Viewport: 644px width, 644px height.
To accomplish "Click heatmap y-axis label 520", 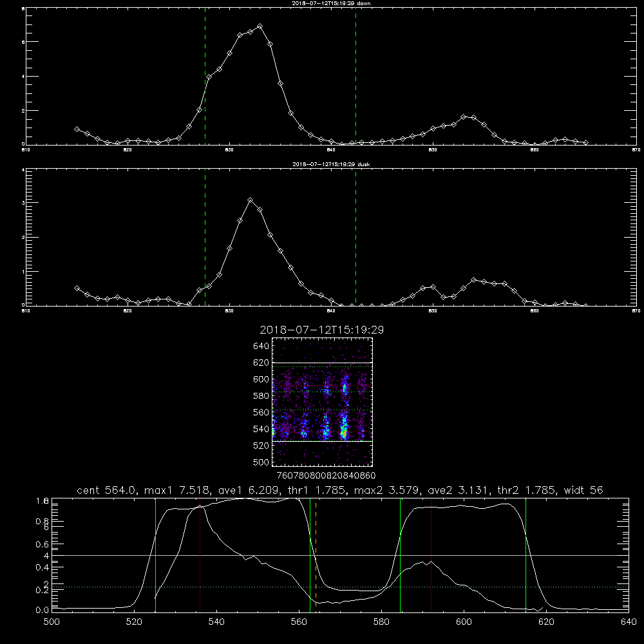I will coord(261,446).
